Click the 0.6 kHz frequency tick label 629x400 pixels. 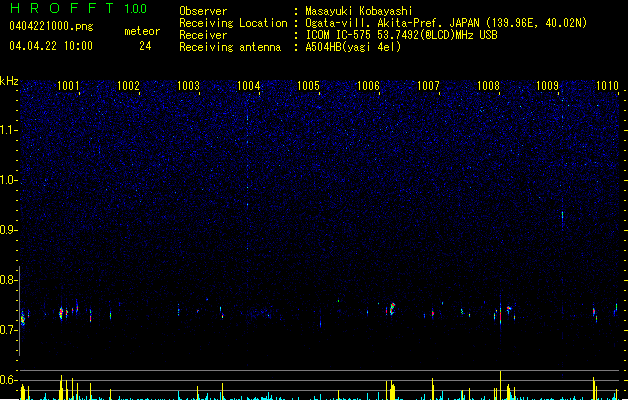point(8,380)
